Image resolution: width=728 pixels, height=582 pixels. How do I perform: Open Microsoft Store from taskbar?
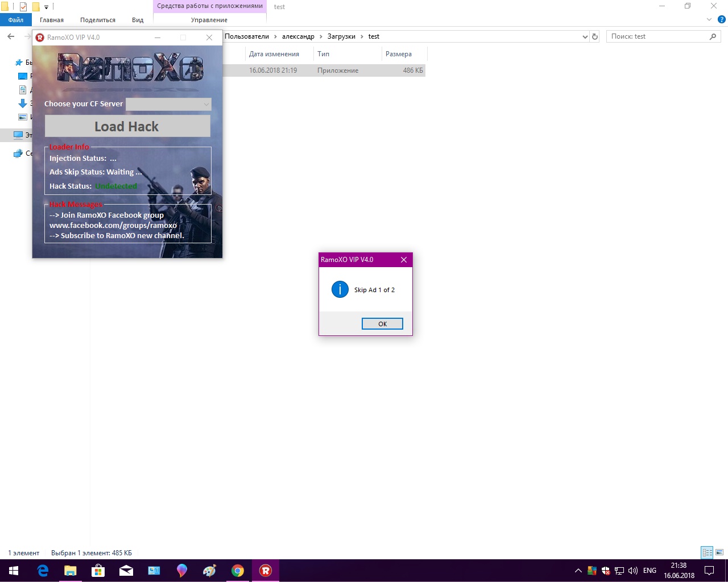[98, 571]
